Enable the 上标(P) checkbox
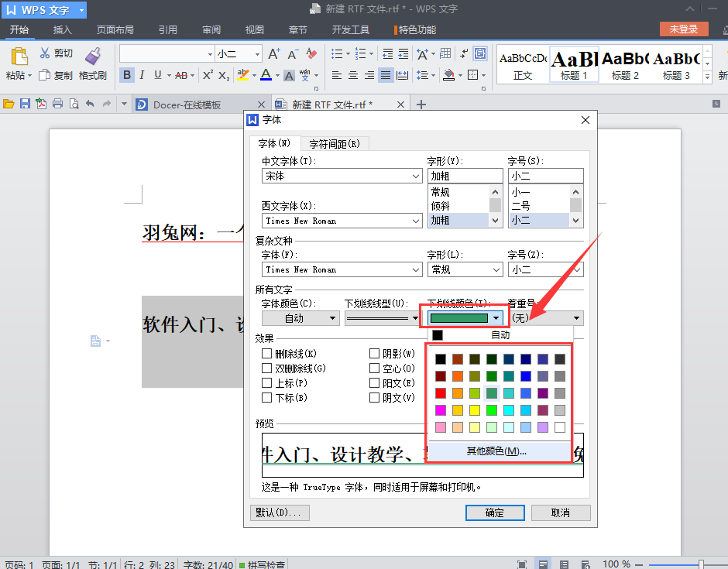Image resolution: width=728 pixels, height=569 pixels. point(266,383)
